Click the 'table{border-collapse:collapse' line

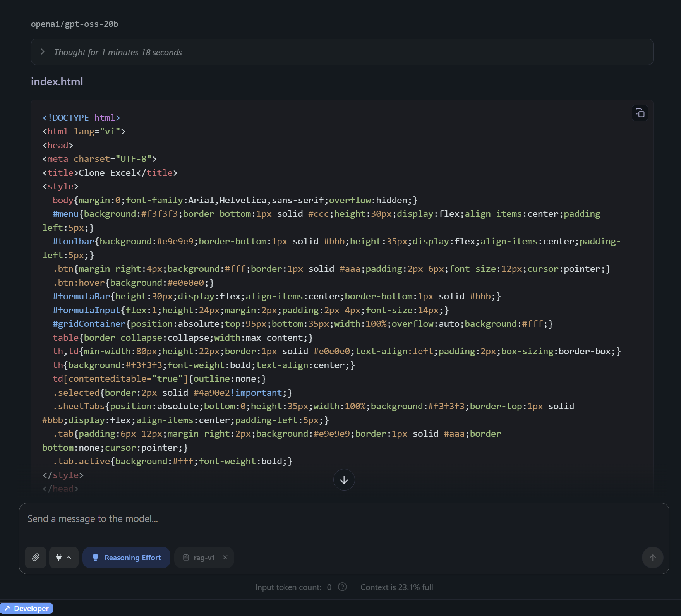[183, 338]
